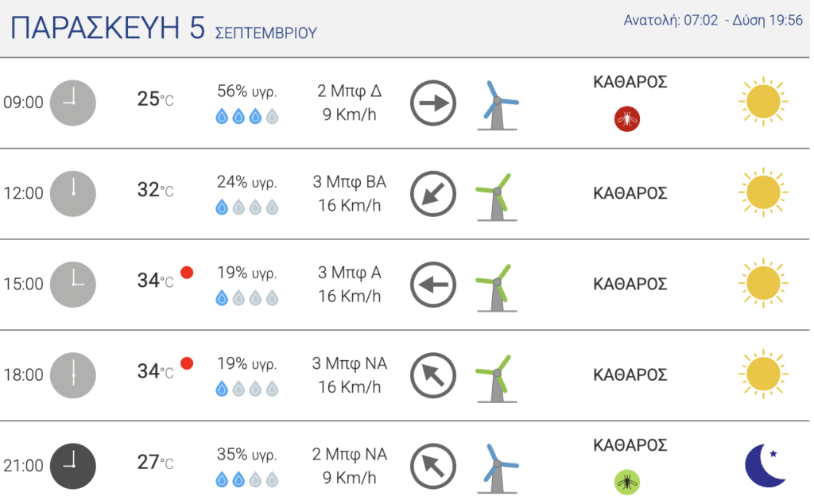814x504 pixels.
Task: Click the dark clock icon at 21:00
Action: coord(72,466)
